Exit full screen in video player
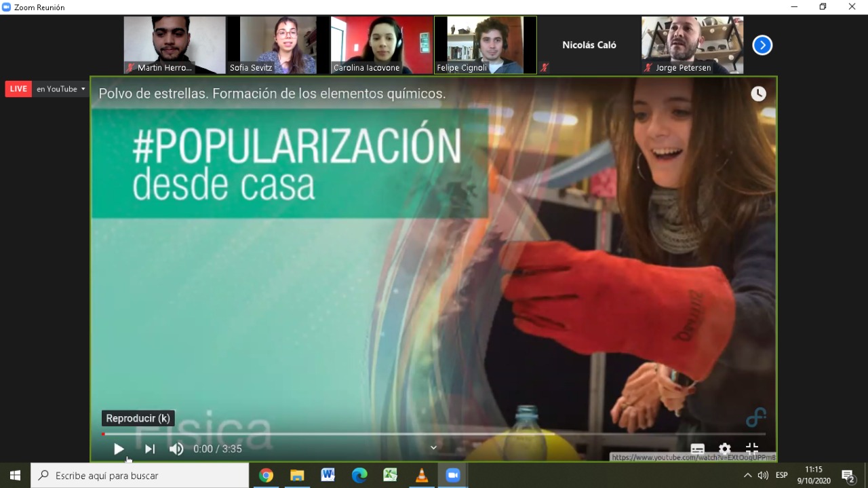This screenshot has width=868, height=488. (752, 448)
